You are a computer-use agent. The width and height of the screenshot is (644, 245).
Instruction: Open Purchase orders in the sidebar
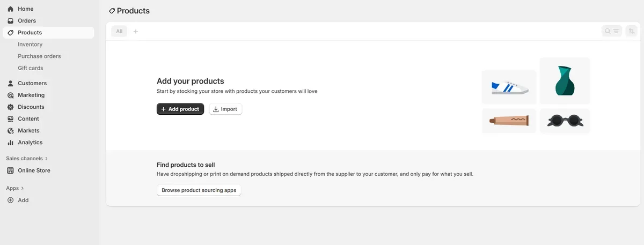[39, 56]
